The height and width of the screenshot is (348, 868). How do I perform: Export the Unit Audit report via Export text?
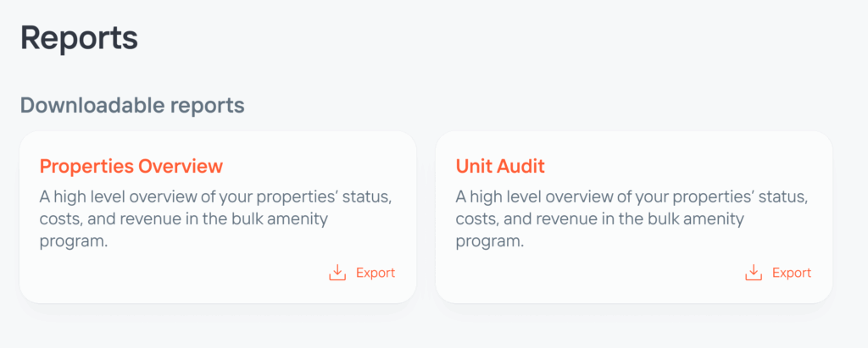(x=792, y=273)
